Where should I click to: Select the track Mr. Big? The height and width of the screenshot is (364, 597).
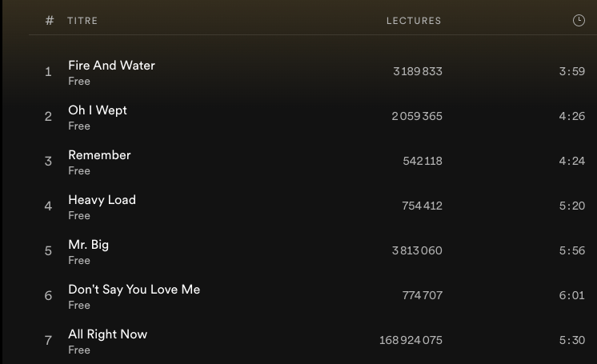pyautogui.click(x=88, y=245)
